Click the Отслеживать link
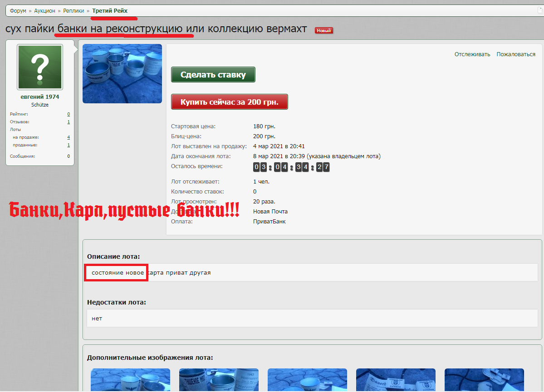This screenshot has width=544, height=392. pyautogui.click(x=472, y=54)
